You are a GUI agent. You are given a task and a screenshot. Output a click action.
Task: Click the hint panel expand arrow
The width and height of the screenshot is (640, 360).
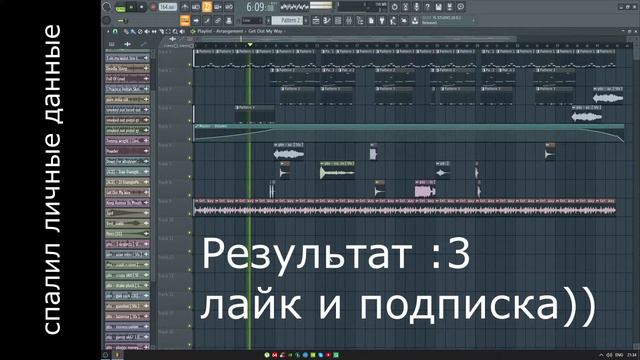473,20
